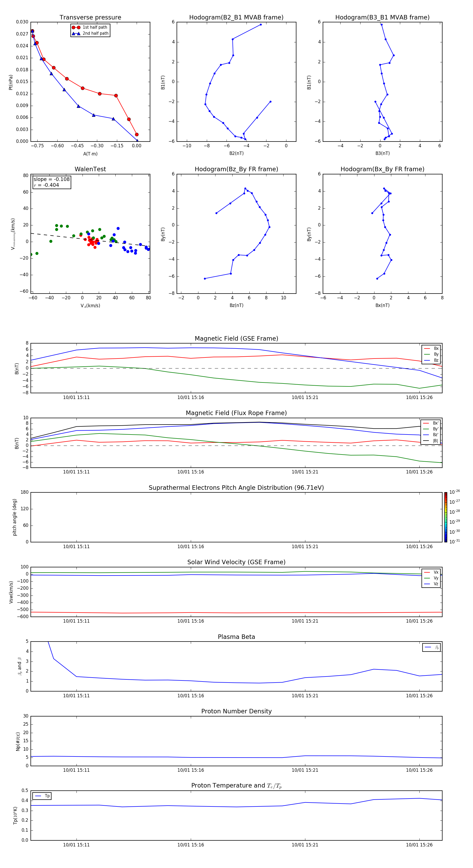
Task: Click the "A(T·m)" x-axis label
Action: 90,154
